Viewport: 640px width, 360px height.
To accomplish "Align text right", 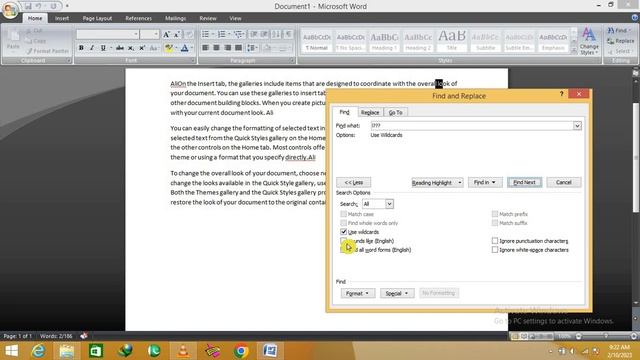I will 227,48.
